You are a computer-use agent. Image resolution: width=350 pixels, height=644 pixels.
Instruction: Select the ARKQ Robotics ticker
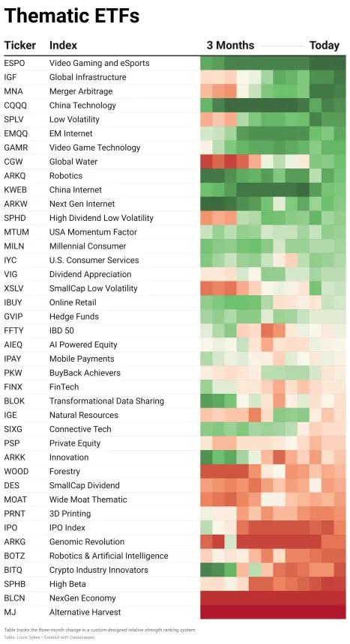point(15,176)
